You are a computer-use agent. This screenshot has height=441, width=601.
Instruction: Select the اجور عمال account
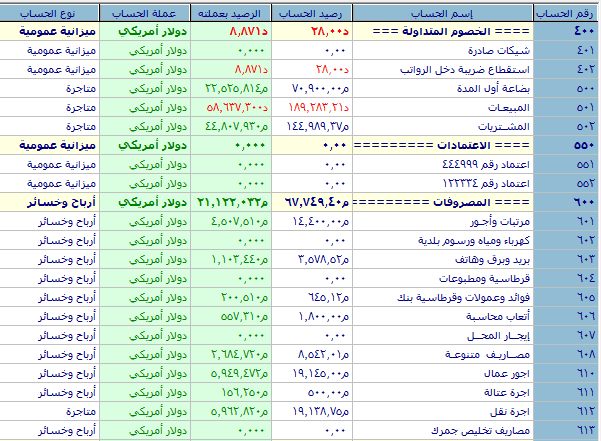point(443,374)
